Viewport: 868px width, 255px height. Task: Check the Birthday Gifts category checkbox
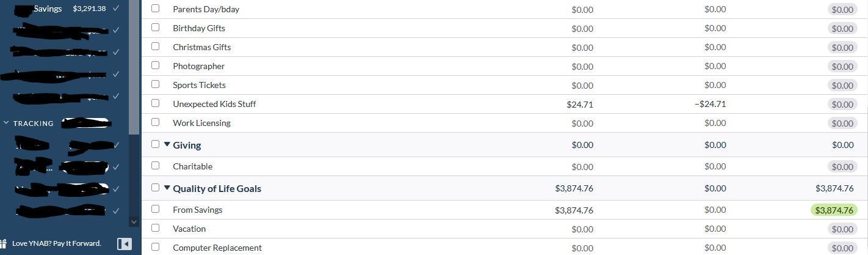click(x=155, y=28)
